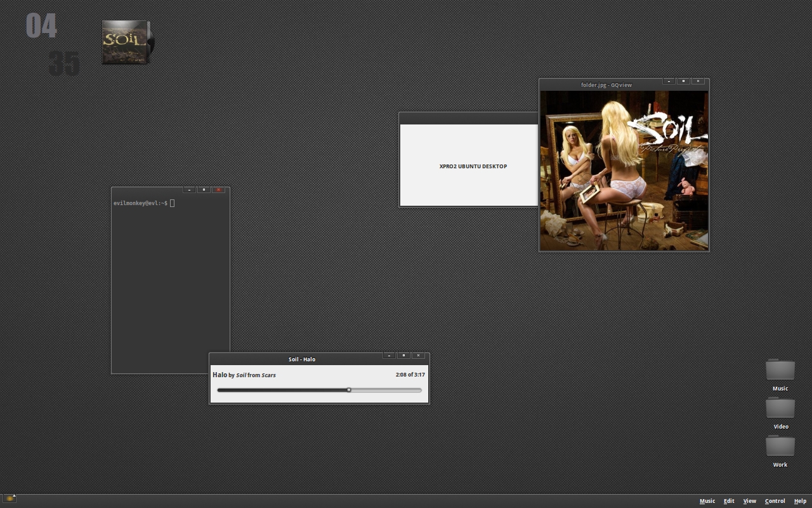Viewport: 812px width, 508px height.
Task: Click the progress slider knob in music player
Action: [x=349, y=390]
